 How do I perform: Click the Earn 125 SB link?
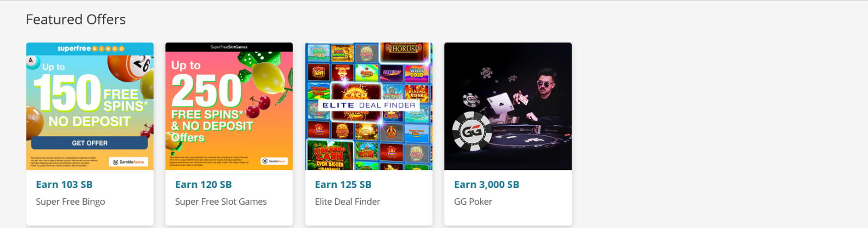pos(343,185)
